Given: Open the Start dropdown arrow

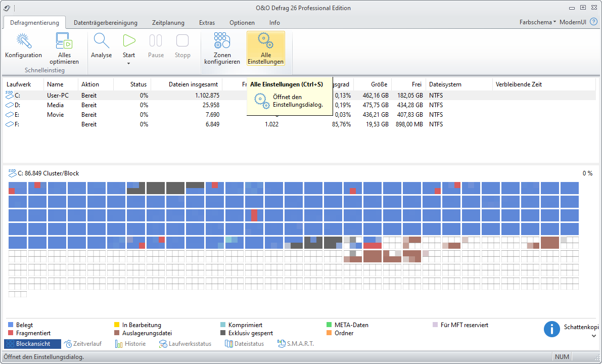Looking at the screenshot, I should (x=129, y=64).
